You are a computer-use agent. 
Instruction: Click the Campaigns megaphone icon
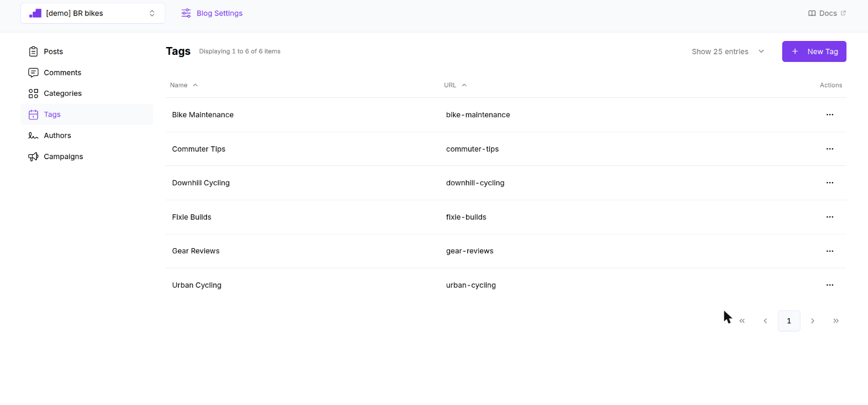[33, 157]
